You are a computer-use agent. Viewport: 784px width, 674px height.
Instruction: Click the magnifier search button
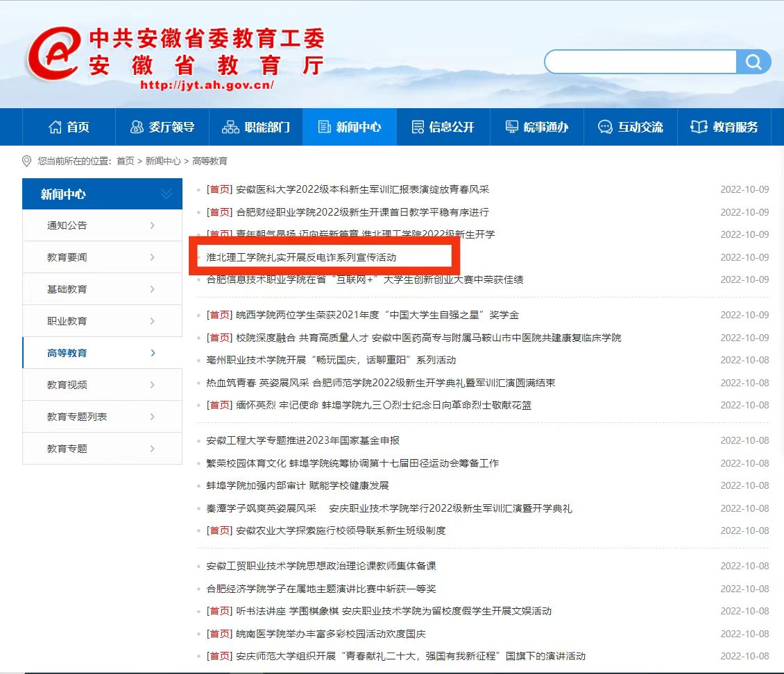[x=753, y=62]
